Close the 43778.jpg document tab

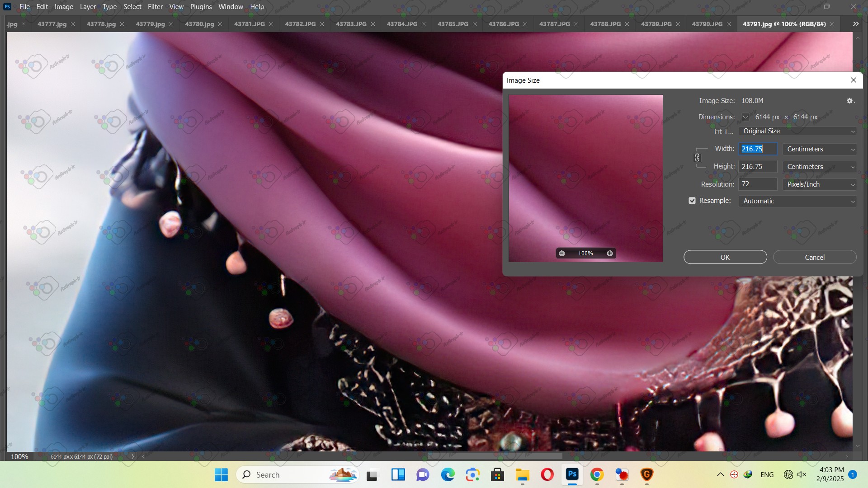pos(122,24)
